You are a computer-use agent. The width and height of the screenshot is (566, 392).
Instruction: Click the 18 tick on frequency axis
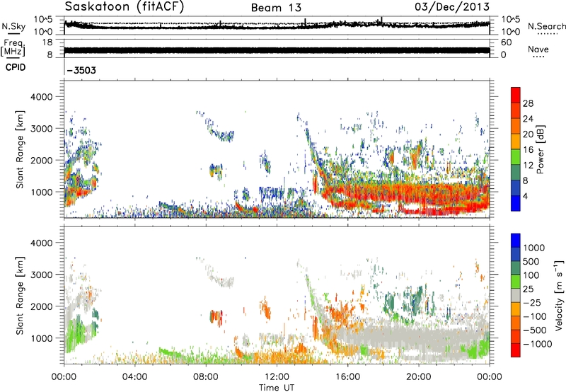[x=47, y=42]
